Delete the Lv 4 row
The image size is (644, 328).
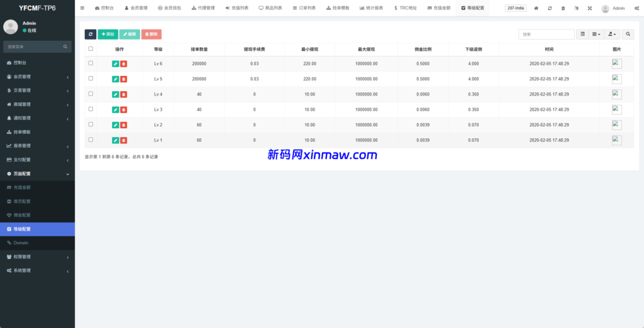click(x=124, y=94)
